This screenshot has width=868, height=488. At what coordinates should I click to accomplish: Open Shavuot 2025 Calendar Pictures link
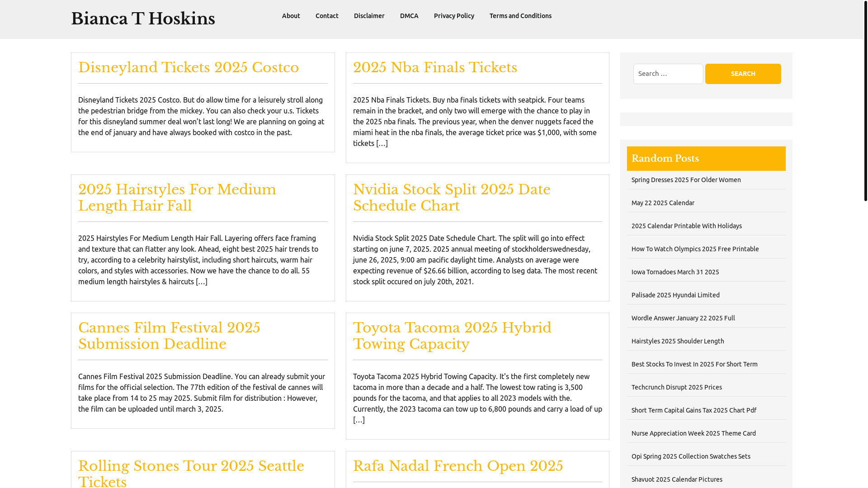[677, 479]
